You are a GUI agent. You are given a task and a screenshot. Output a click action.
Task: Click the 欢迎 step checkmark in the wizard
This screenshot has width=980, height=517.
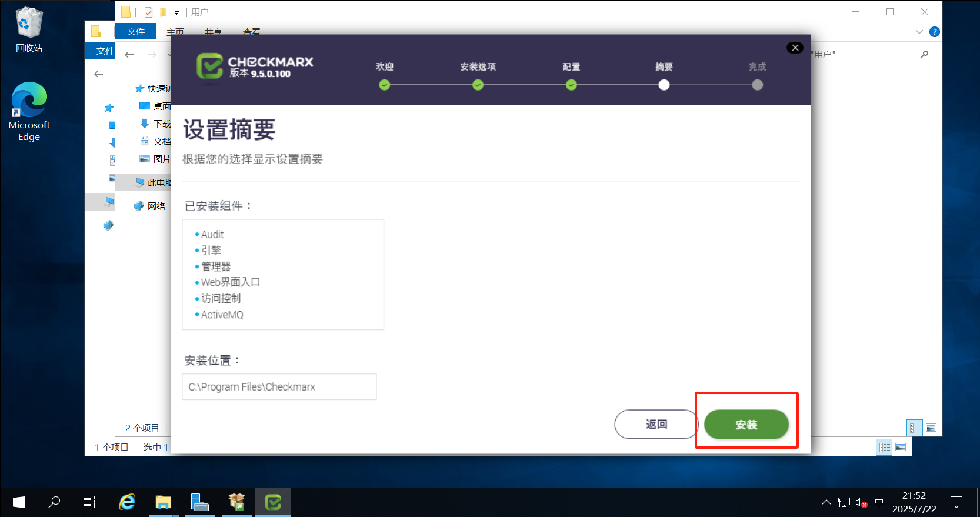pos(385,85)
